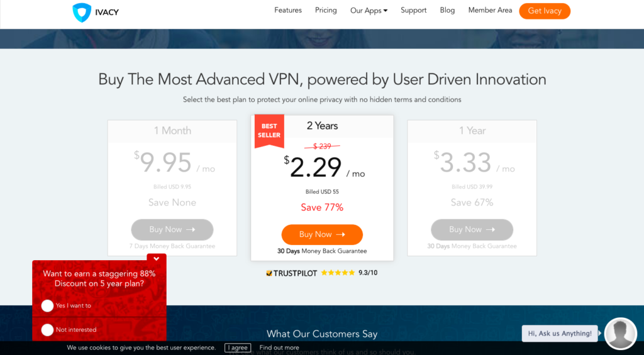This screenshot has width=644, height=355.
Task: Open the Support page
Action: [x=414, y=11]
